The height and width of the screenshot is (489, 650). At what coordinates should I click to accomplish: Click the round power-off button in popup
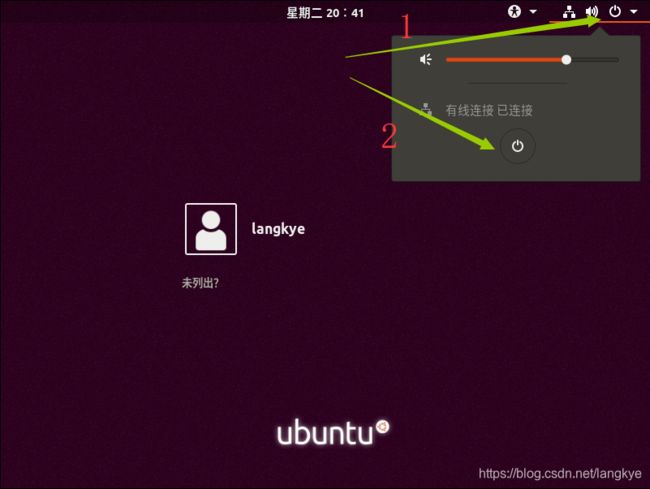pyautogui.click(x=517, y=146)
